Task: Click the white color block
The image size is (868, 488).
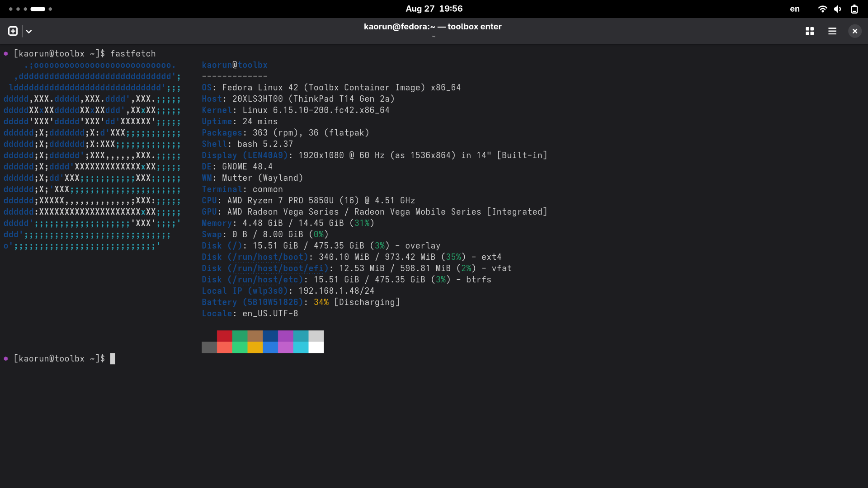Action: (x=316, y=347)
